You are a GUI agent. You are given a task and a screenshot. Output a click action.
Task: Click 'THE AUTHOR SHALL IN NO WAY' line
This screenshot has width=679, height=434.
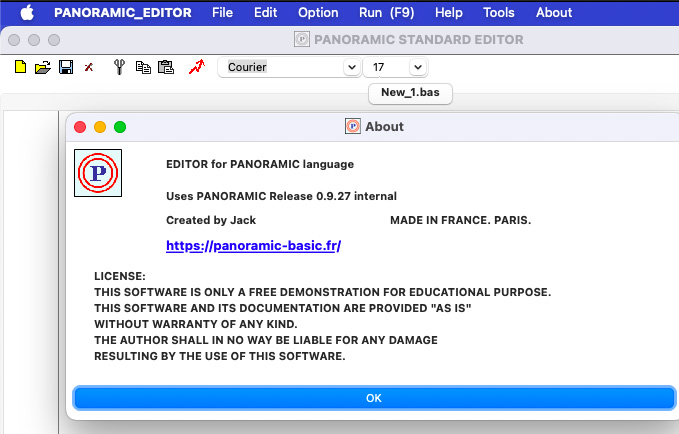266,340
